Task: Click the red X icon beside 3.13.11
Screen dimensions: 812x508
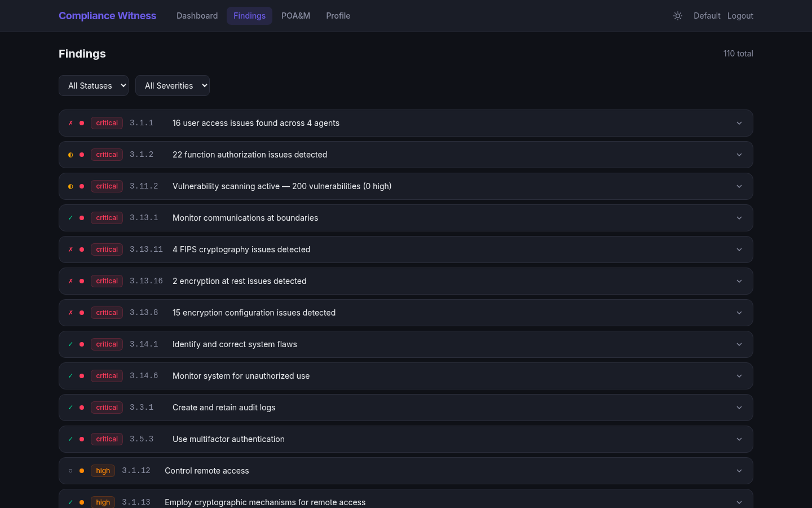Action: point(70,249)
